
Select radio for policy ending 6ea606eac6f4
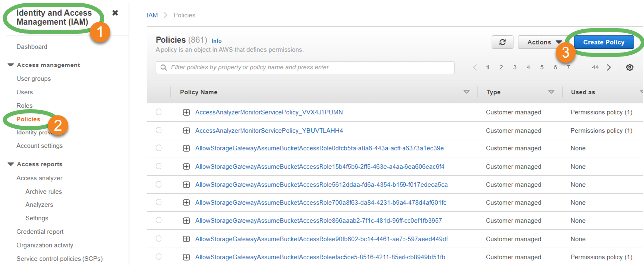click(159, 166)
